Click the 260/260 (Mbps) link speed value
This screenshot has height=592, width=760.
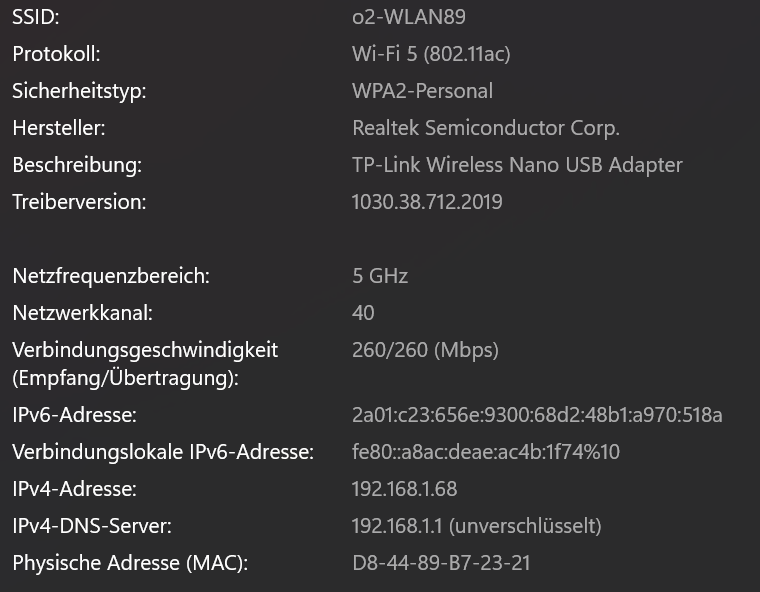click(x=425, y=350)
